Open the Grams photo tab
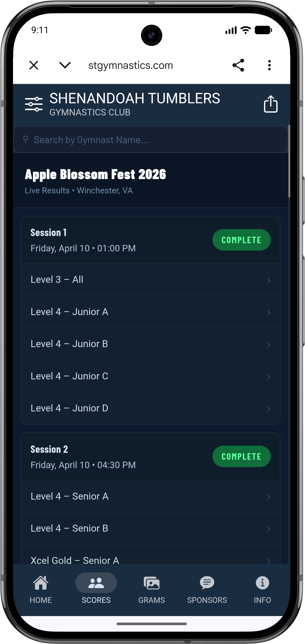This screenshot has height=644, width=305. [151, 589]
